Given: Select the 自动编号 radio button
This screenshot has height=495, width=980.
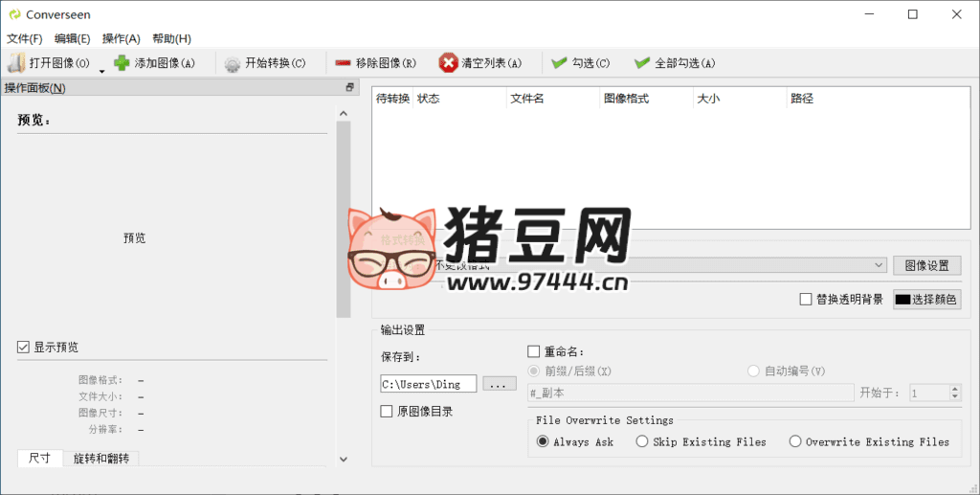Looking at the screenshot, I should pyautogui.click(x=754, y=371).
